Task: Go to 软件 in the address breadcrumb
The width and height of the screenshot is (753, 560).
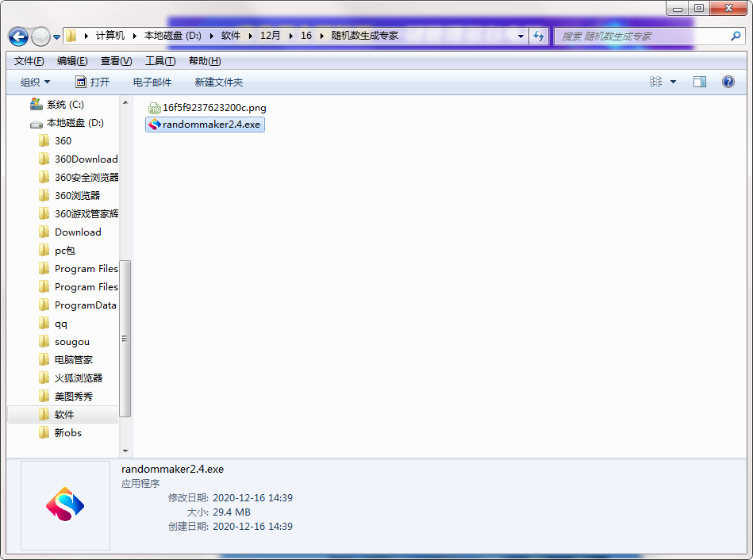Action: point(231,36)
